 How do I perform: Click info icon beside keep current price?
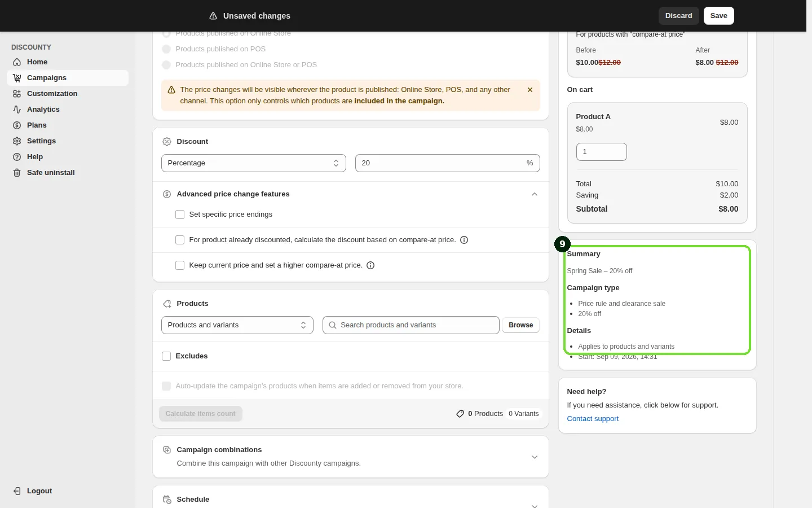370,265
